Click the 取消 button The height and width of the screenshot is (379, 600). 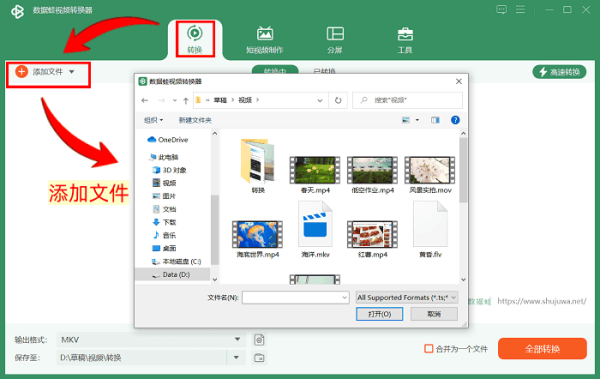pyautogui.click(x=434, y=314)
